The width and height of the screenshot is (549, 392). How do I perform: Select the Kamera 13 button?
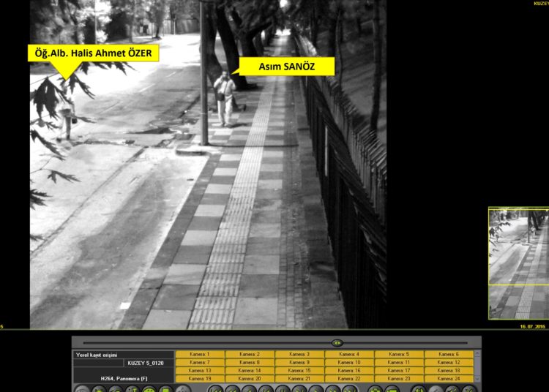200,371
